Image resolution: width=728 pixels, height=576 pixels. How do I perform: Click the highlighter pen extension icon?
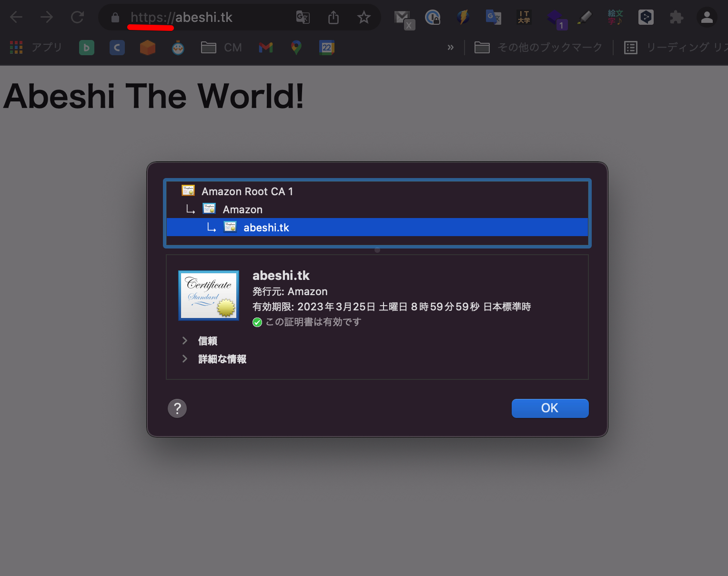pyautogui.click(x=585, y=17)
